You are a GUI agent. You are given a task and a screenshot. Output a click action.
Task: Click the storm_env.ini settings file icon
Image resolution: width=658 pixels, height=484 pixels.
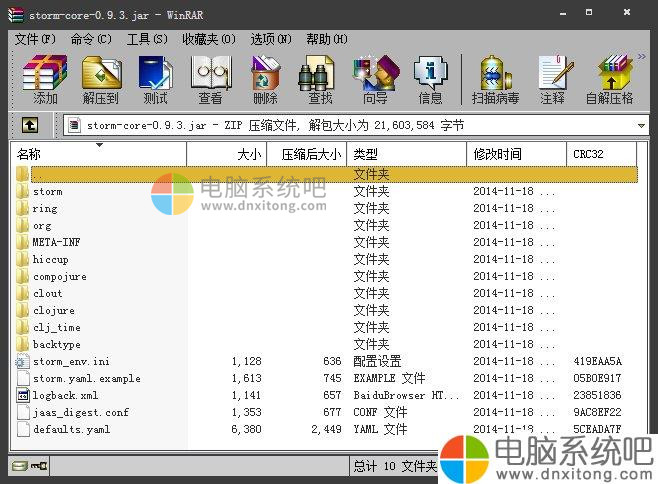(23, 361)
